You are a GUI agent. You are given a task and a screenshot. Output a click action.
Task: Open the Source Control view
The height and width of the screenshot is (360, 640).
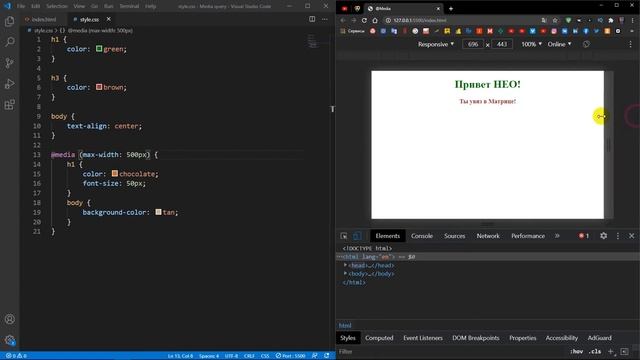pyautogui.click(x=9, y=63)
